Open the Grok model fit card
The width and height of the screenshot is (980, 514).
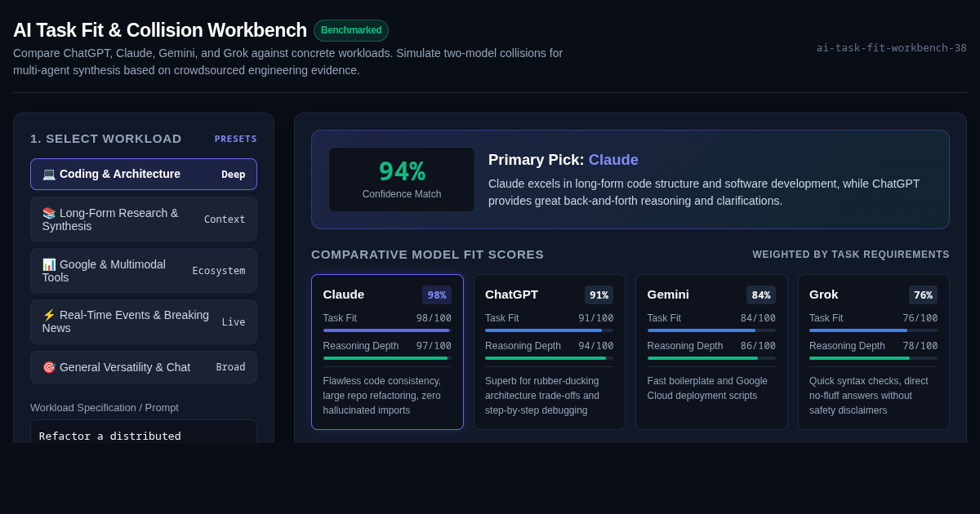point(874,352)
